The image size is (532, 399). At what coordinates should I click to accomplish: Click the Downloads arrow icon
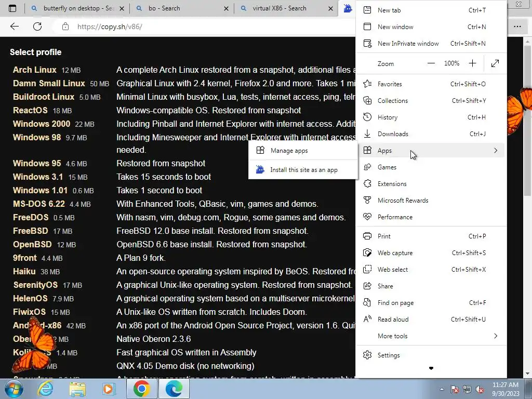367,134
